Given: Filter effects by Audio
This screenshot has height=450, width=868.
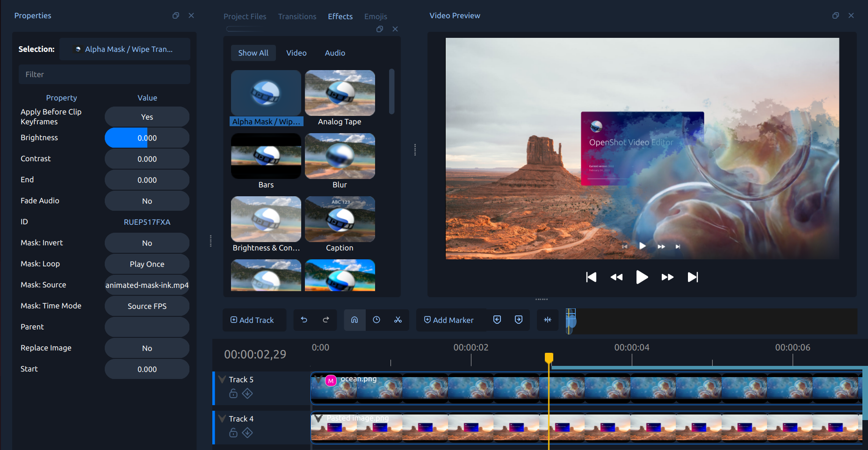Looking at the screenshot, I should pos(334,53).
